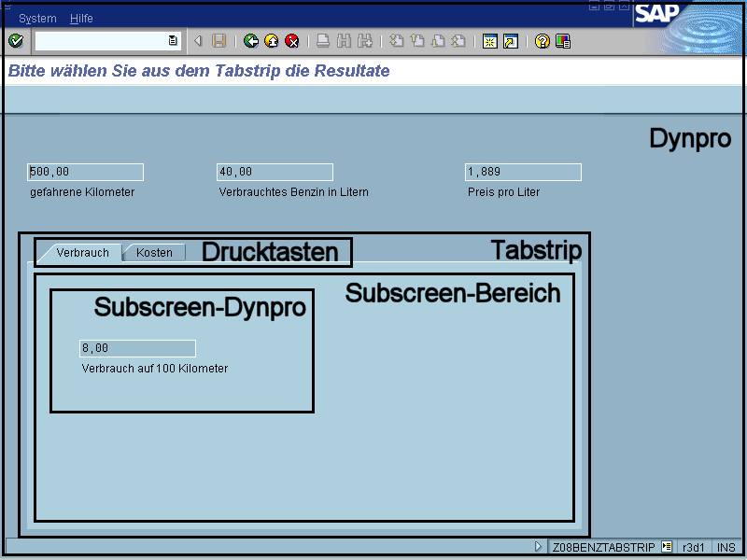Open the Customize Local Layout icon

tap(563, 40)
